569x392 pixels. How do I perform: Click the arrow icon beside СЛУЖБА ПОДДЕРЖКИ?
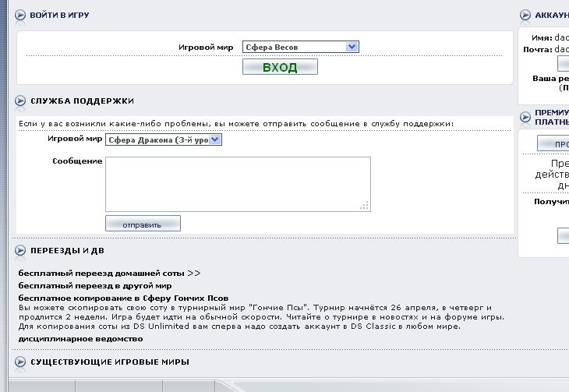pos(20,101)
